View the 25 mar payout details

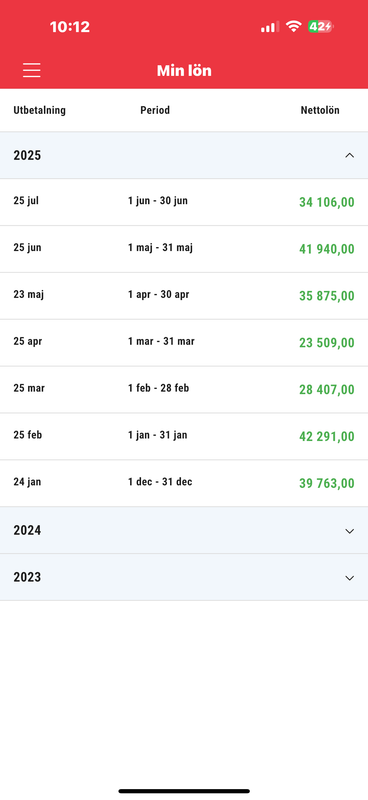(184, 390)
